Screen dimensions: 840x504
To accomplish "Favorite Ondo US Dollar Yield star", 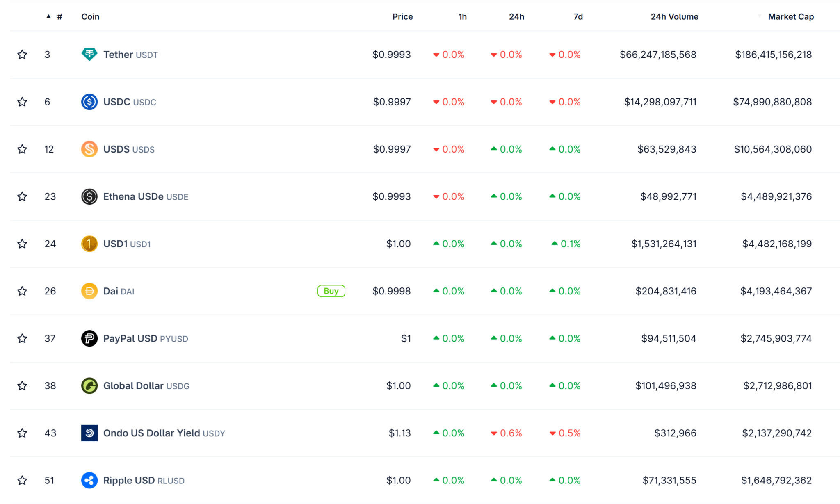I will click(22, 433).
